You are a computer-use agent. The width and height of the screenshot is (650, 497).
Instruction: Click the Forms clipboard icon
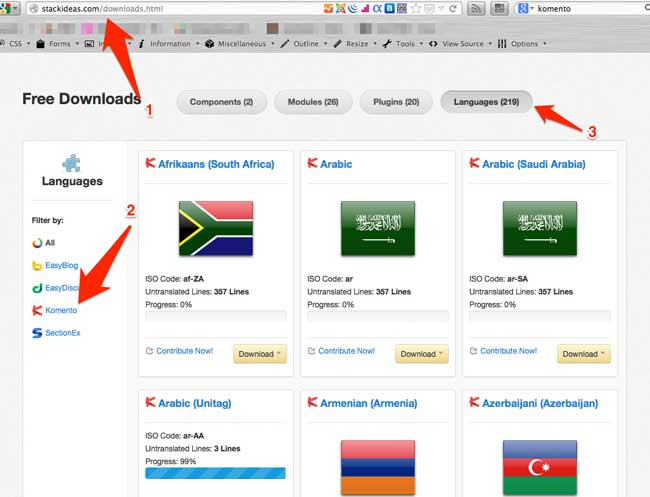pos(40,44)
